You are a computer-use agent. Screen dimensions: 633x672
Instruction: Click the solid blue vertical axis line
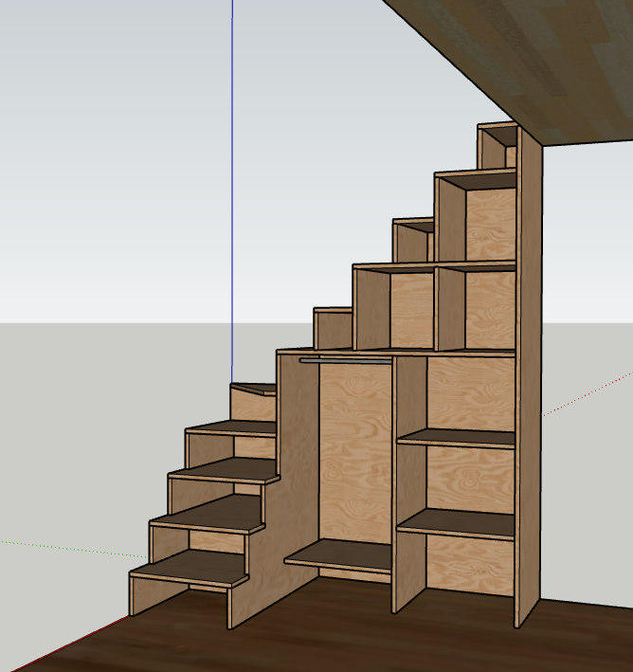point(232,191)
